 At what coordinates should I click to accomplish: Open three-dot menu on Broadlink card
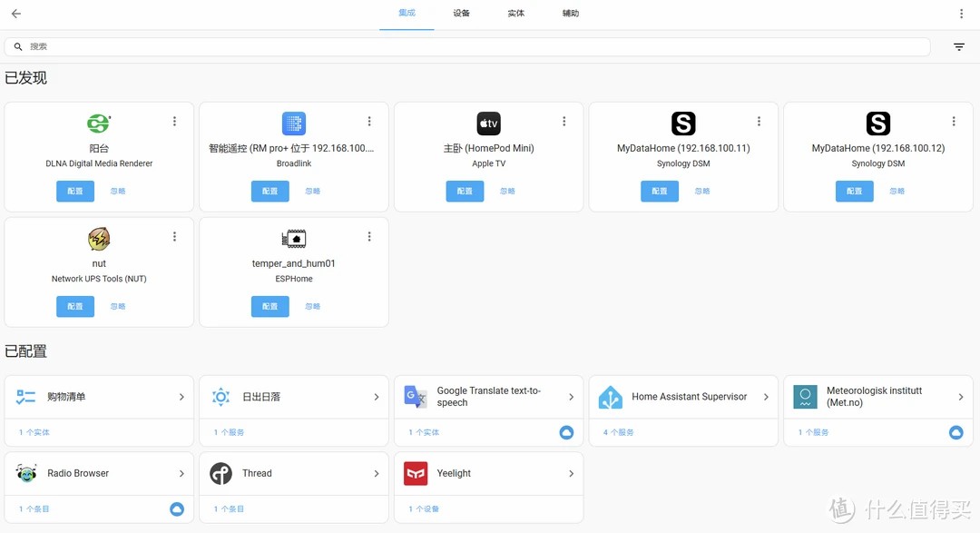pos(369,122)
